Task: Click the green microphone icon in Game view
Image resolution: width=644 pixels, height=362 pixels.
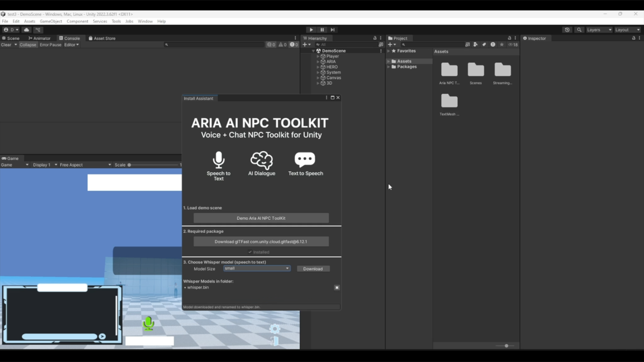Action: [148, 323]
